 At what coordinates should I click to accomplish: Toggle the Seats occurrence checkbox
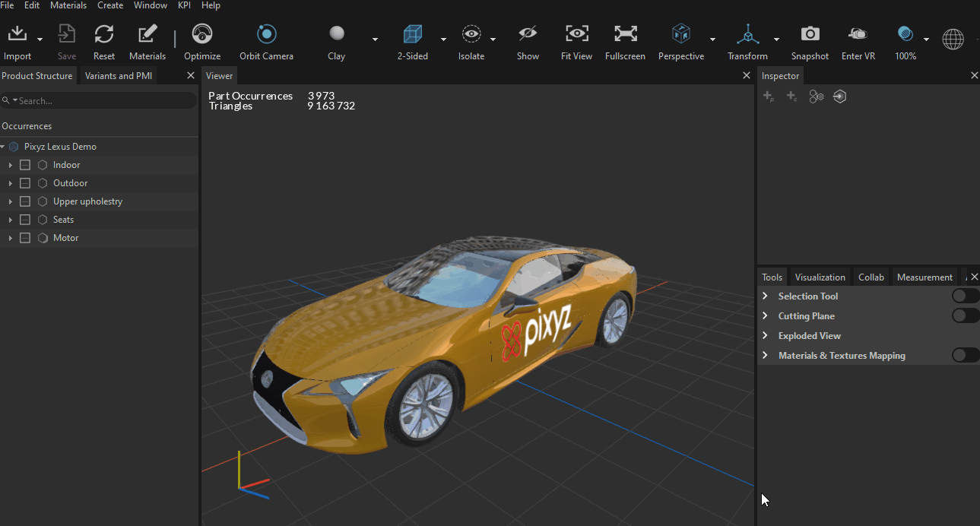25,220
